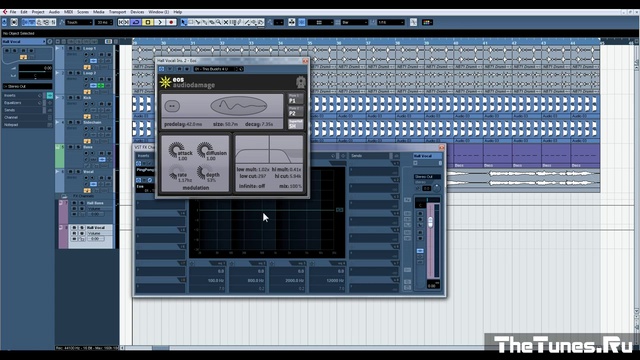The image size is (640, 360).
Task: Click the EQ band 12000 Hz frequency field
Action: (x=327, y=280)
